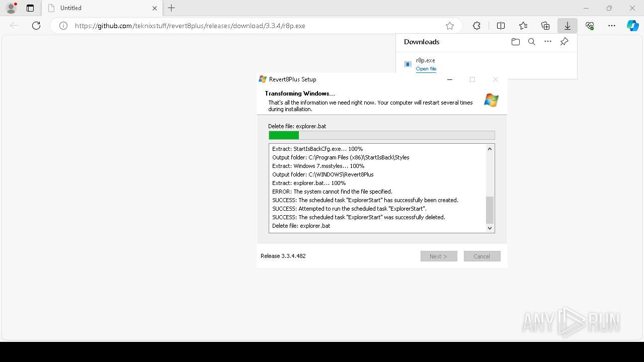The height and width of the screenshot is (362, 644).
Task: Open browser Extensions puzzle icon
Action: (476, 26)
